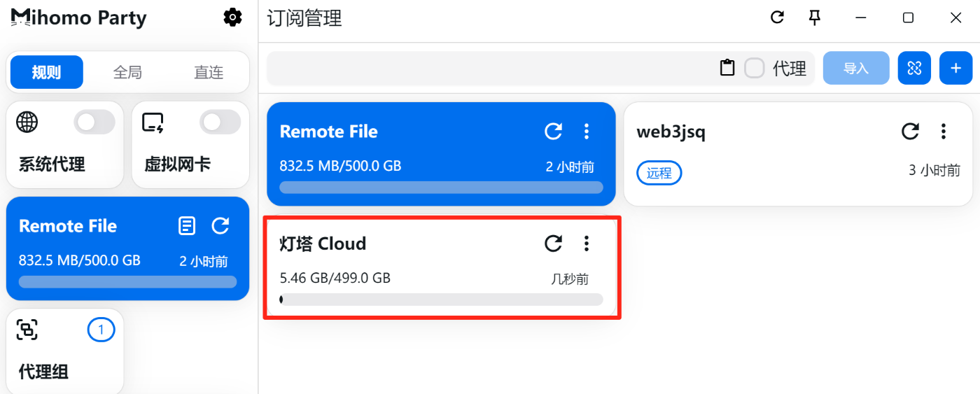
Task: Click the add new subscription plus button
Action: tap(956, 68)
